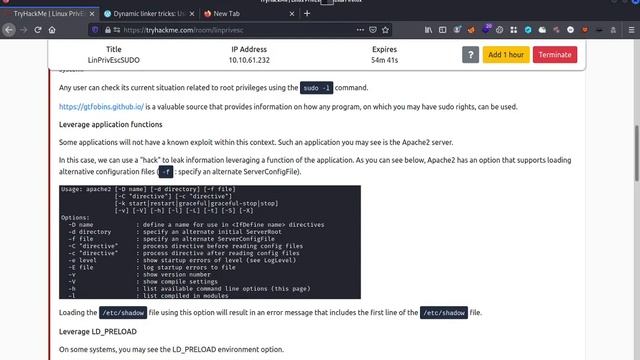Image resolution: width=640 pixels, height=360 pixels.
Task: Open the Firefox account avatar icon
Action: click(457, 30)
